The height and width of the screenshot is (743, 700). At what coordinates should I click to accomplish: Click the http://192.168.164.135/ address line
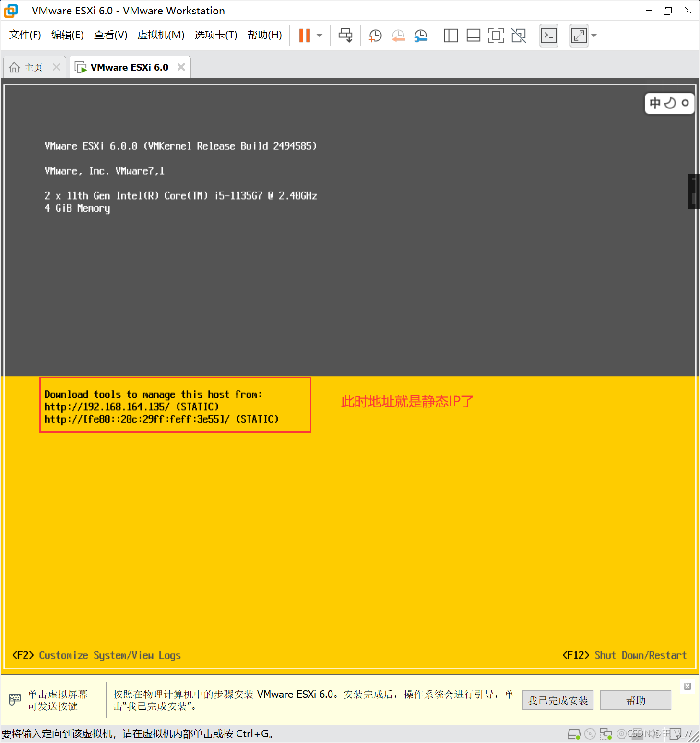coord(131,407)
